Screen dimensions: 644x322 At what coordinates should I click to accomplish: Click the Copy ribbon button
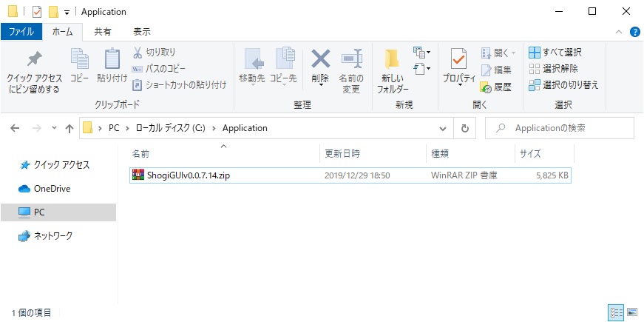79,66
